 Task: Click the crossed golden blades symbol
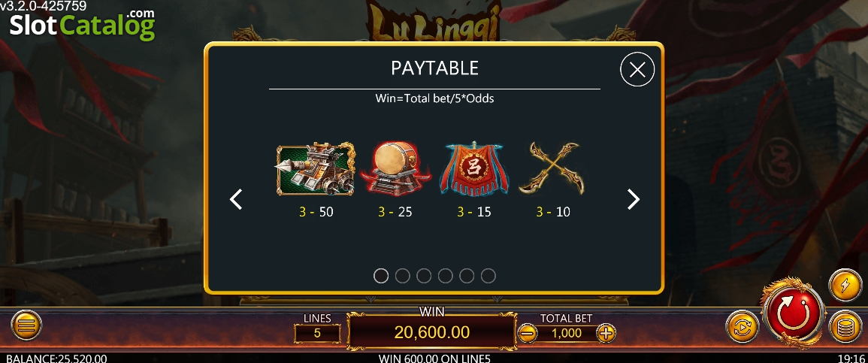(x=552, y=169)
